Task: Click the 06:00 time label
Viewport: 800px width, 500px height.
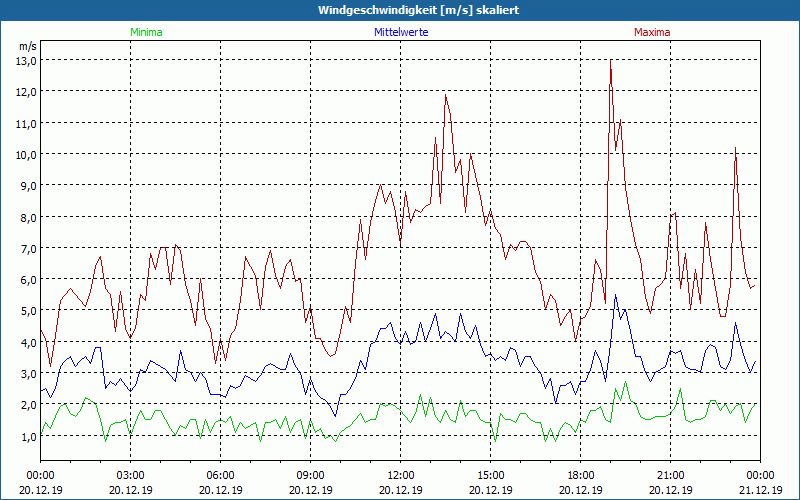Action: coord(221,474)
